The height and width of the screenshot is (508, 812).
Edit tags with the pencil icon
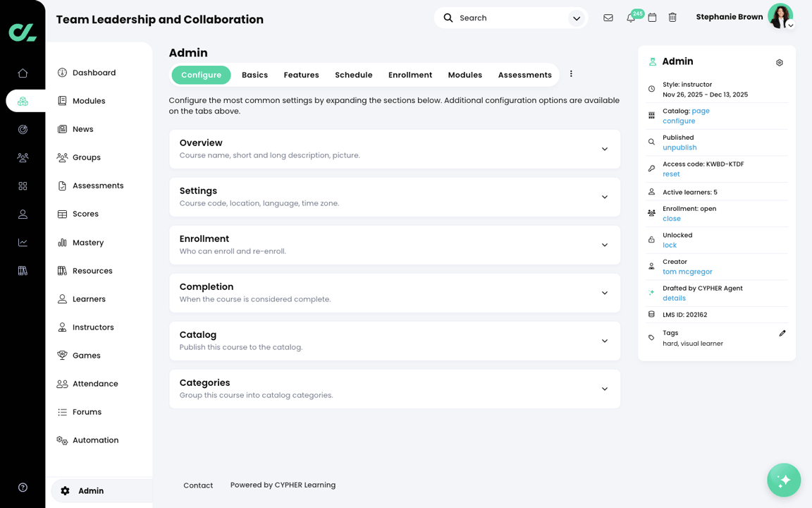click(782, 333)
